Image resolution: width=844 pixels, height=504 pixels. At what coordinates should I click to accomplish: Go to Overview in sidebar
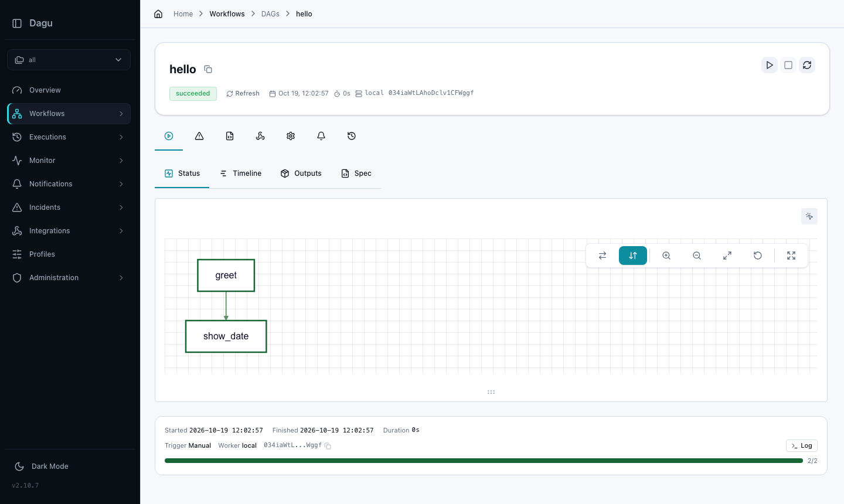pos(69,90)
